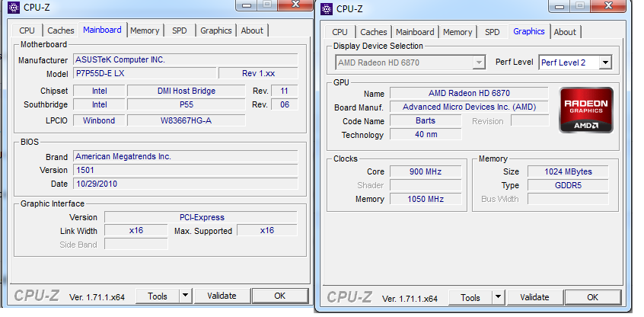Viewport: 644px width, 317px height.
Task: Select SPD tab in right window
Action: click(x=492, y=32)
